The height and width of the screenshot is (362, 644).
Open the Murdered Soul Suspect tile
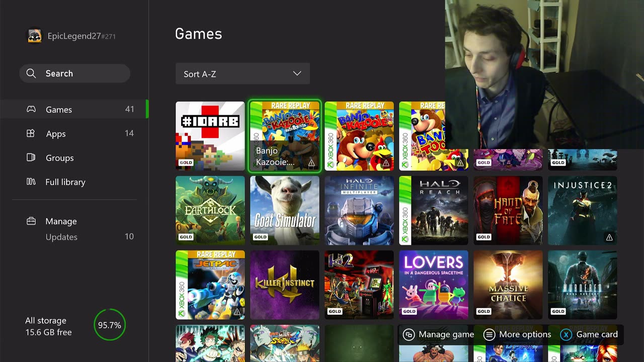pos(583,285)
